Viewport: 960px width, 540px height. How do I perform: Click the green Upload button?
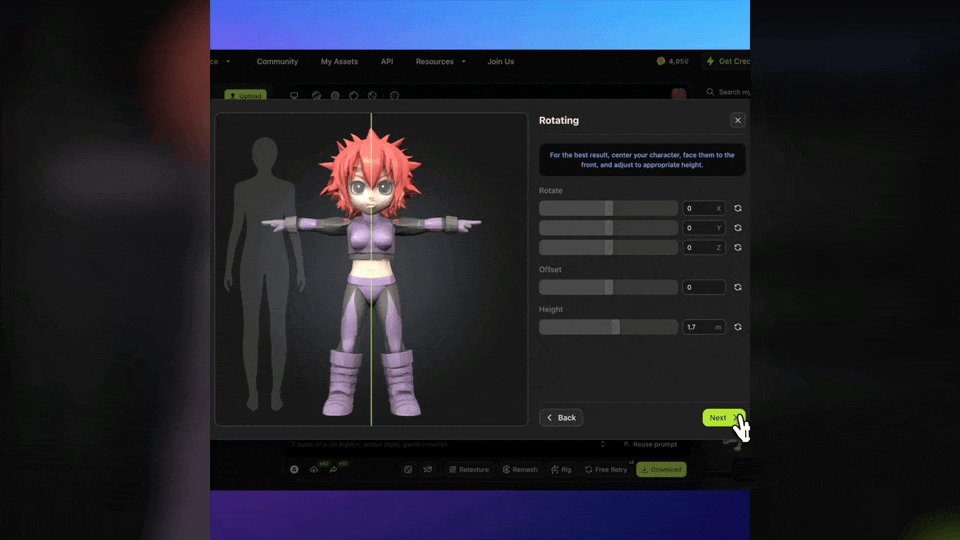pyautogui.click(x=246, y=96)
